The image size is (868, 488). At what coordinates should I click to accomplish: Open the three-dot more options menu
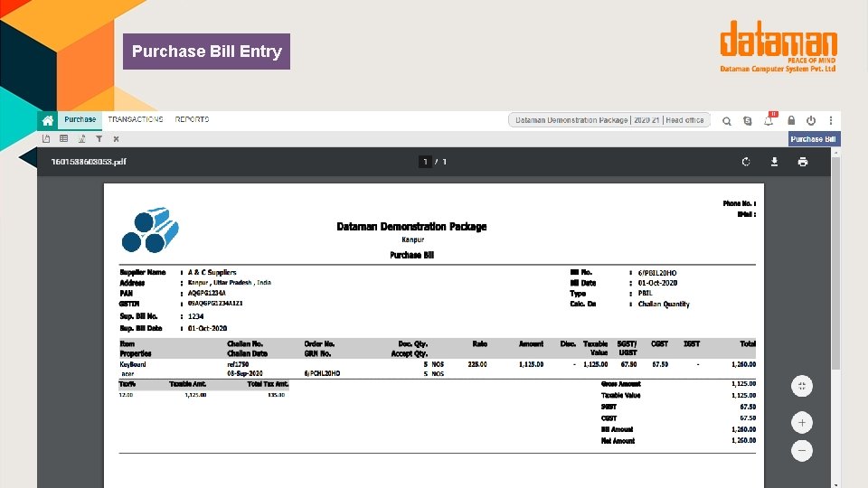click(831, 120)
